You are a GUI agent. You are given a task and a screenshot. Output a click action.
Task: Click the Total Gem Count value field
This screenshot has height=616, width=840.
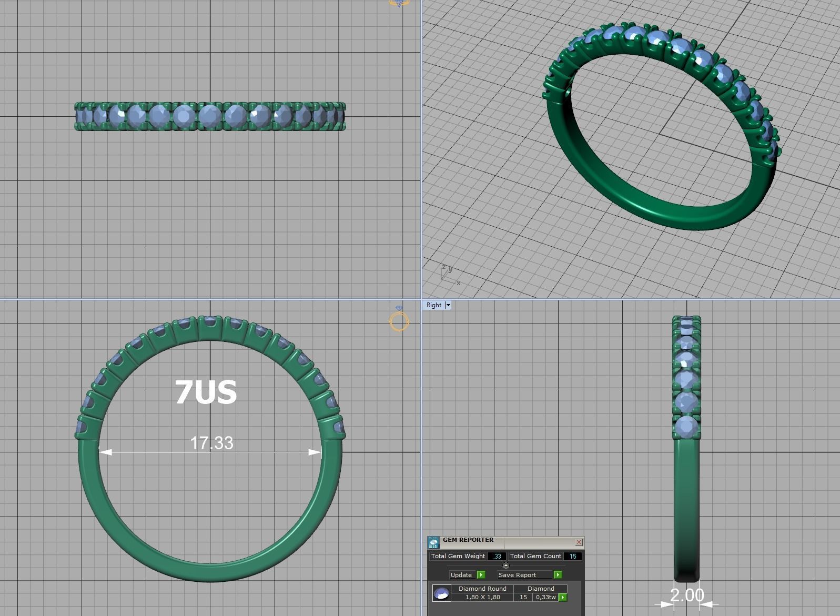pos(572,556)
